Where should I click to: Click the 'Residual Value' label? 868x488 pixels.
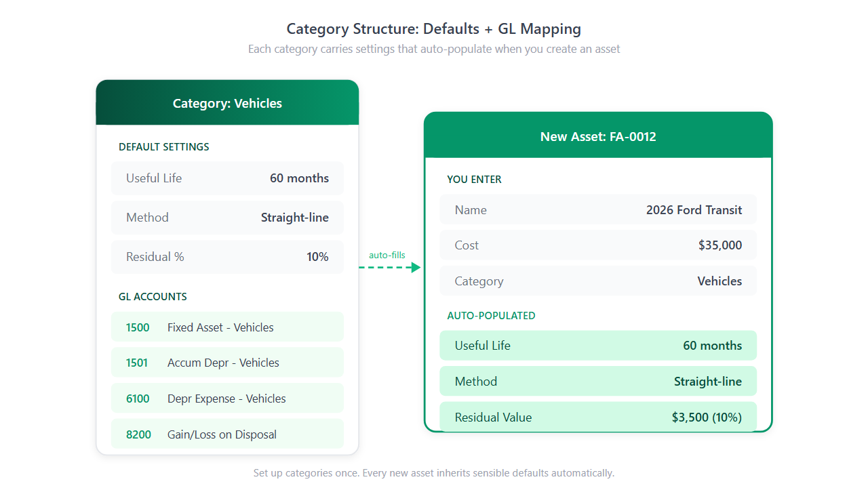tap(493, 418)
